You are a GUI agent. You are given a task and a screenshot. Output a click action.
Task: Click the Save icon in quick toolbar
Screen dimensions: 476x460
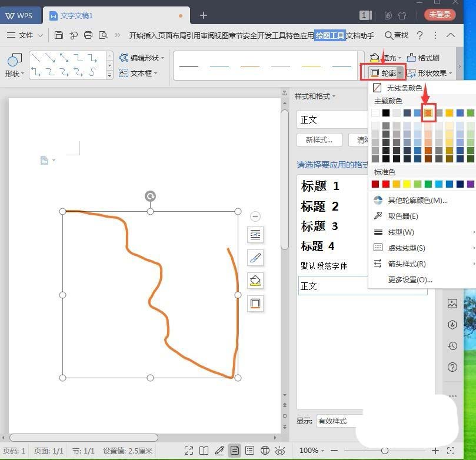click(59, 35)
